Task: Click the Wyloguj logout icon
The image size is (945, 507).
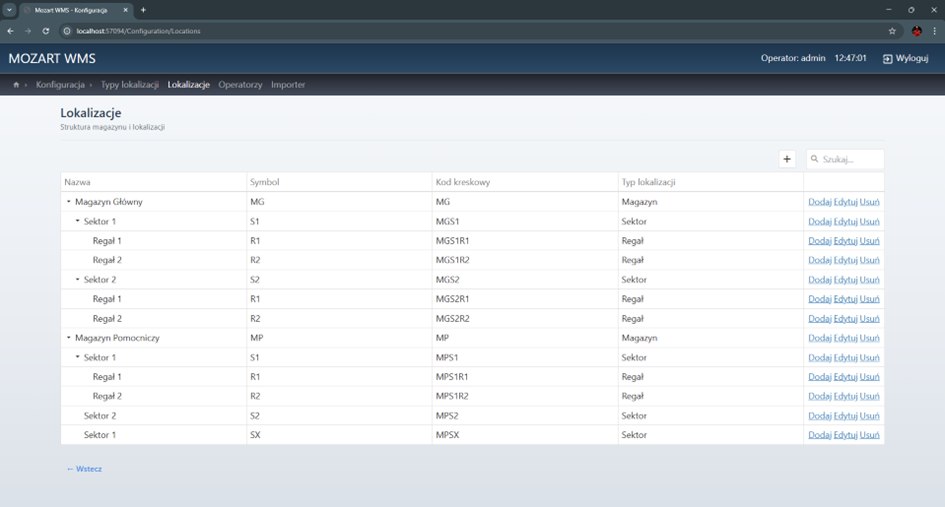Action: pyautogui.click(x=887, y=59)
